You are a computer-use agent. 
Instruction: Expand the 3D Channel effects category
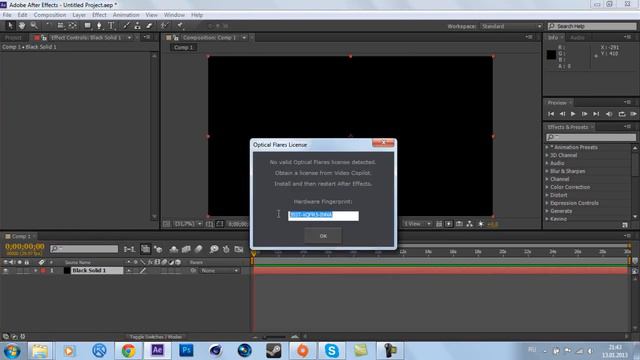(547, 155)
